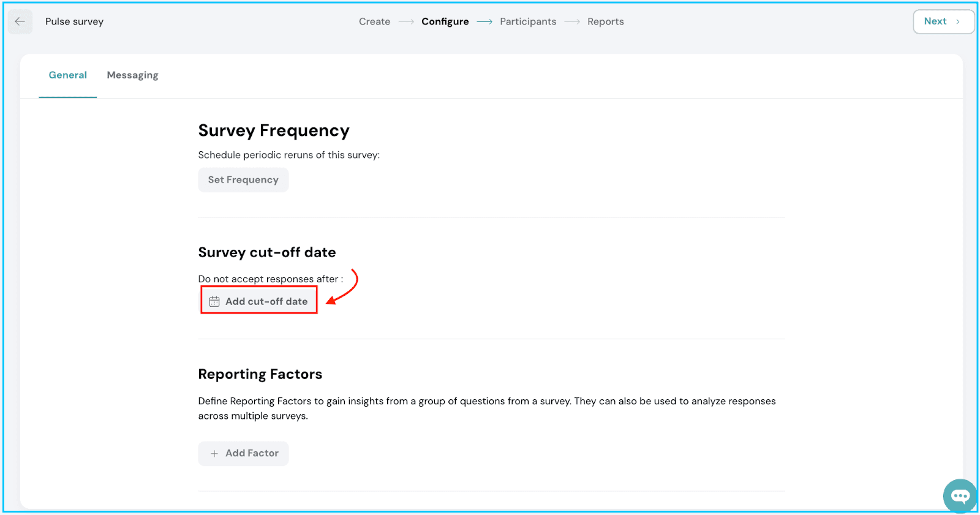The width and height of the screenshot is (980, 515).
Task: Click the Add cut-off date text
Action: pyautogui.click(x=266, y=301)
